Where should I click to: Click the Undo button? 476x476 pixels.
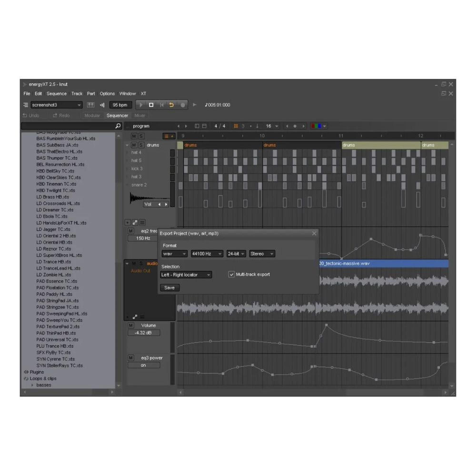click(31, 116)
